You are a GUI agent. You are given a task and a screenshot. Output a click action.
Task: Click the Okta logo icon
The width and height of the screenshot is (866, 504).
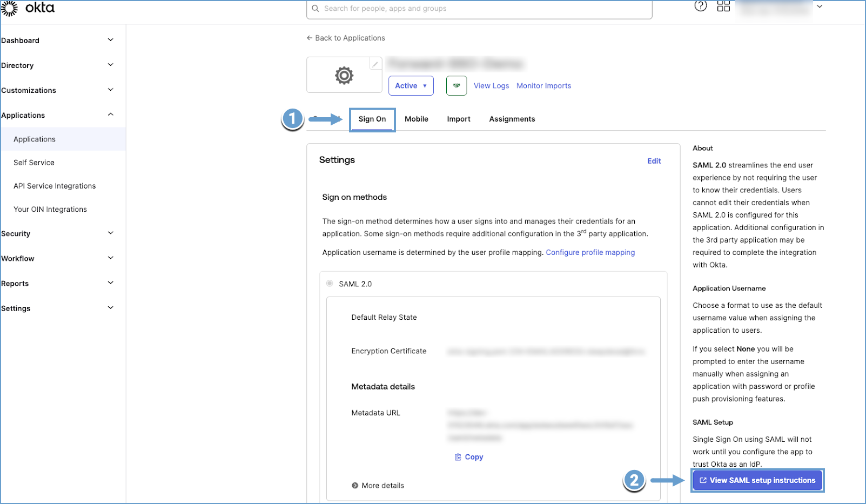(x=9, y=9)
